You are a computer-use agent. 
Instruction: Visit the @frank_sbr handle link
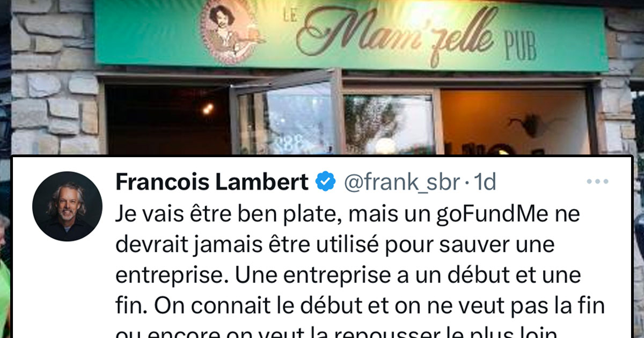pyautogui.click(x=401, y=183)
